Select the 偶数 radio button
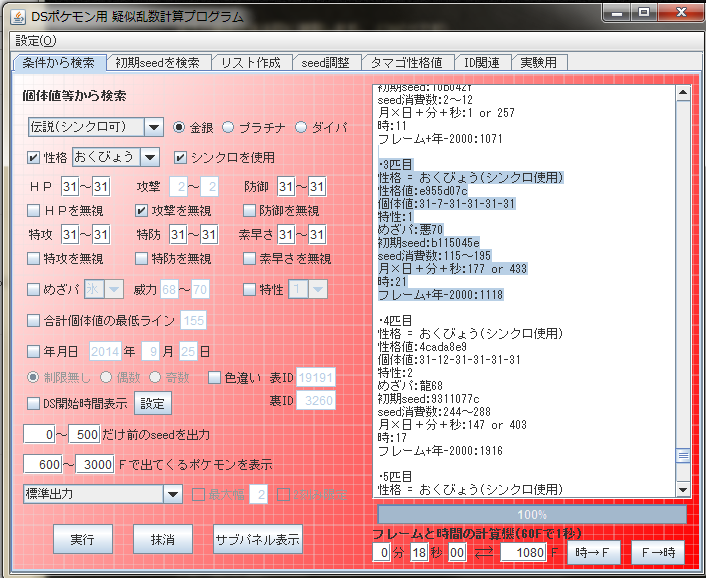 [x=106, y=377]
